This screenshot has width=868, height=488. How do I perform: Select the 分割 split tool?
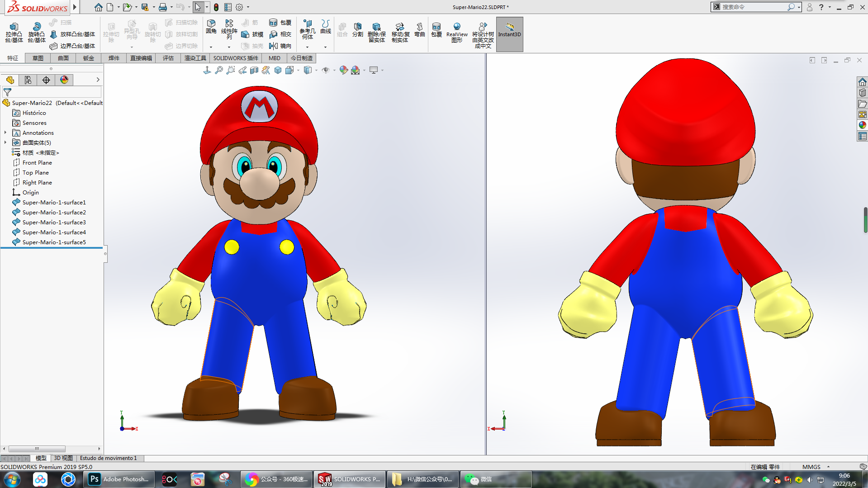(358, 29)
